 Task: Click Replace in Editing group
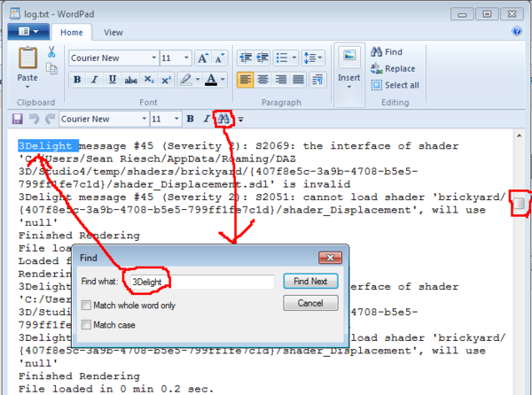(x=393, y=68)
